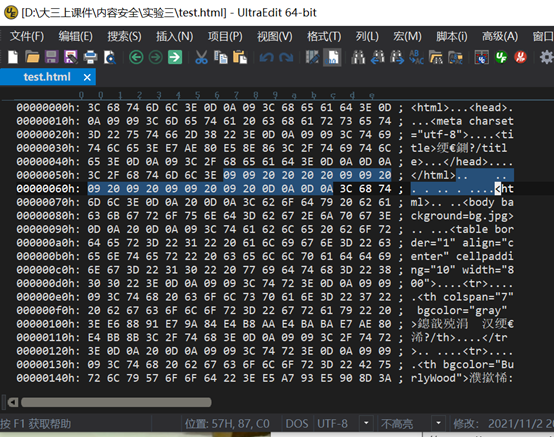The height and width of the screenshot is (437, 554).
Task: Open Replace AB to AC icon
Action: (x=416, y=57)
